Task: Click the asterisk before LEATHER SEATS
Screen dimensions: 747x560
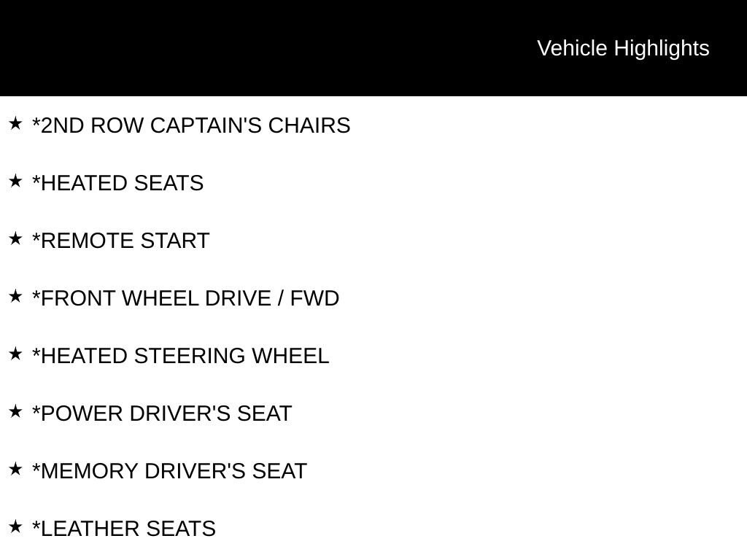Action: [x=36, y=526]
